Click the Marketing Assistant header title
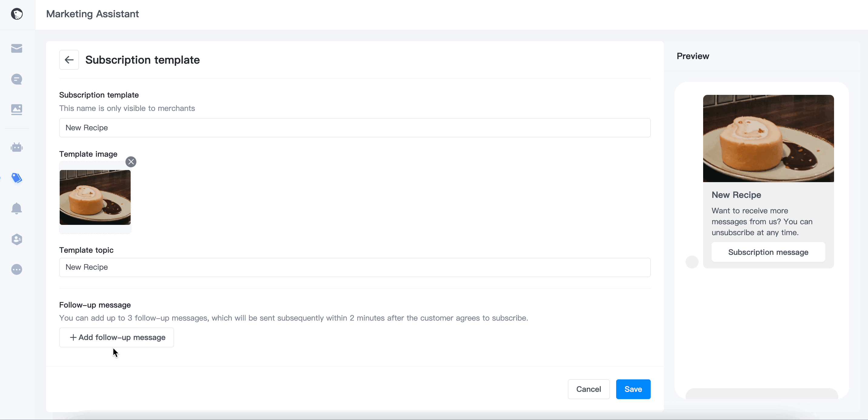 (x=92, y=14)
